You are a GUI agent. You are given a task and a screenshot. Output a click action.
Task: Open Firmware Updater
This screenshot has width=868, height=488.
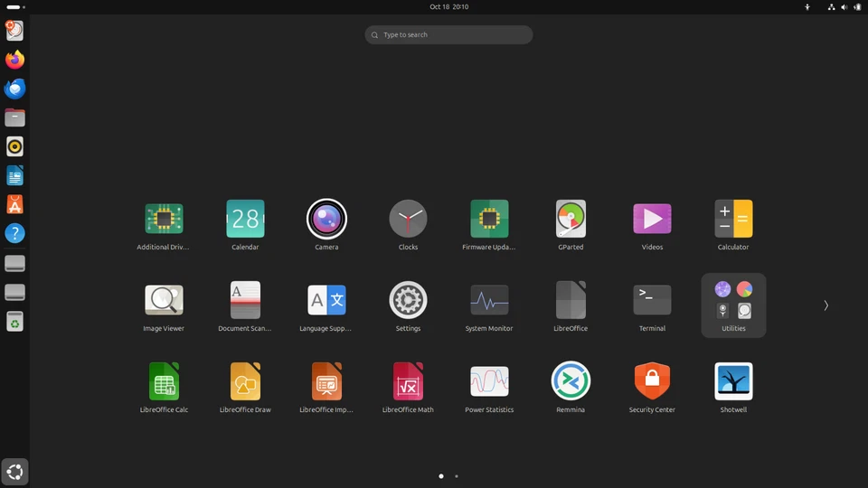pyautogui.click(x=489, y=219)
